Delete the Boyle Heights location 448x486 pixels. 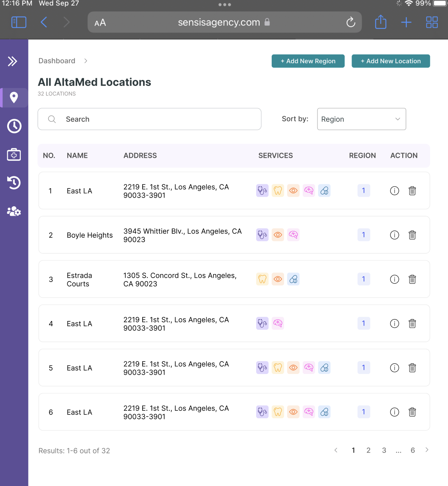click(x=412, y=235)
